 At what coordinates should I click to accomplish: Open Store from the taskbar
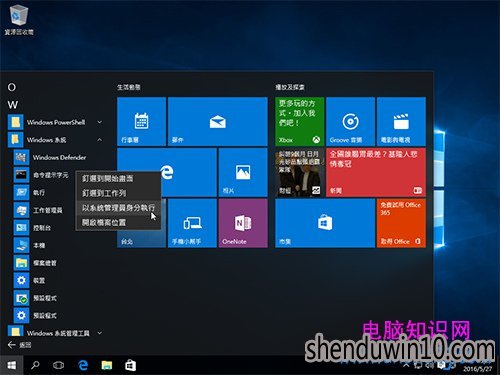pos(130,366)
